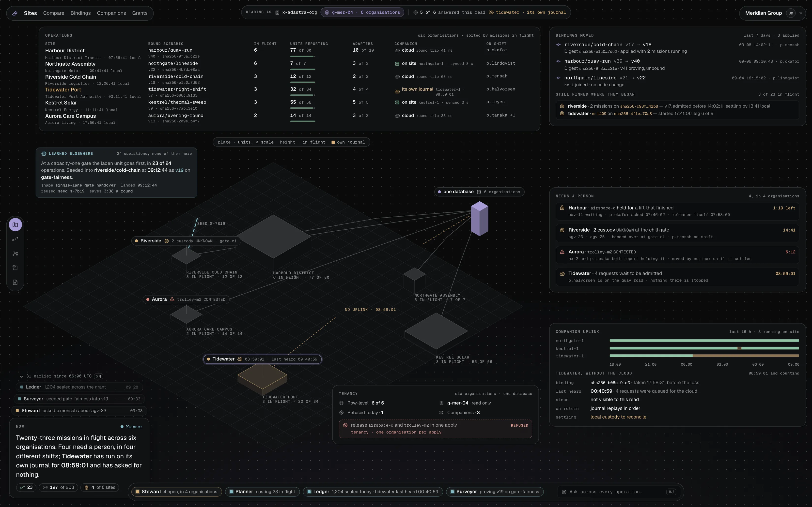Image resolution: width=812 pixels, height=507 pixels.
Task: Click the question icon on Riverside custody alert
Action: (x=562, y=230)
